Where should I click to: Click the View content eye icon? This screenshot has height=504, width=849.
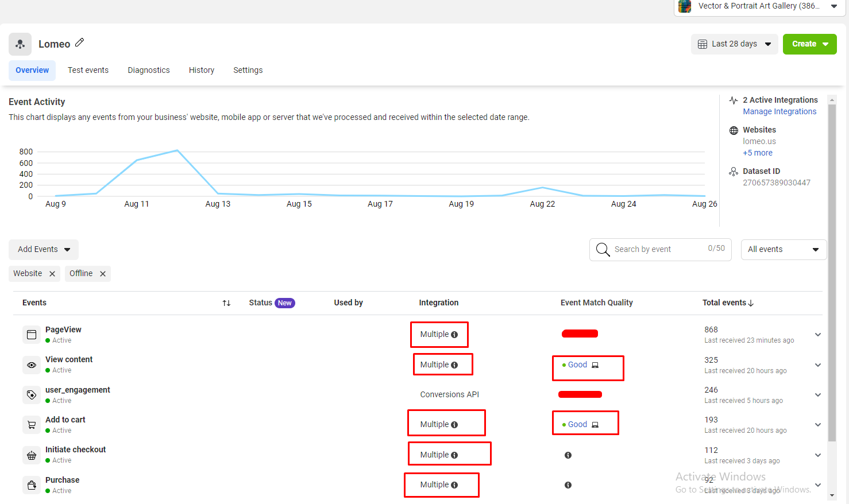(x=32, y=365)
